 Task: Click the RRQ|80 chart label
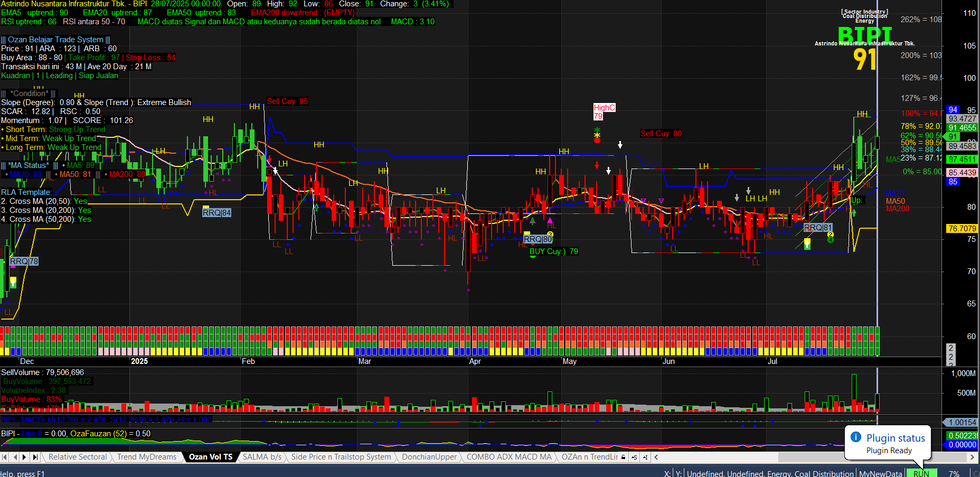pos(538,239)
